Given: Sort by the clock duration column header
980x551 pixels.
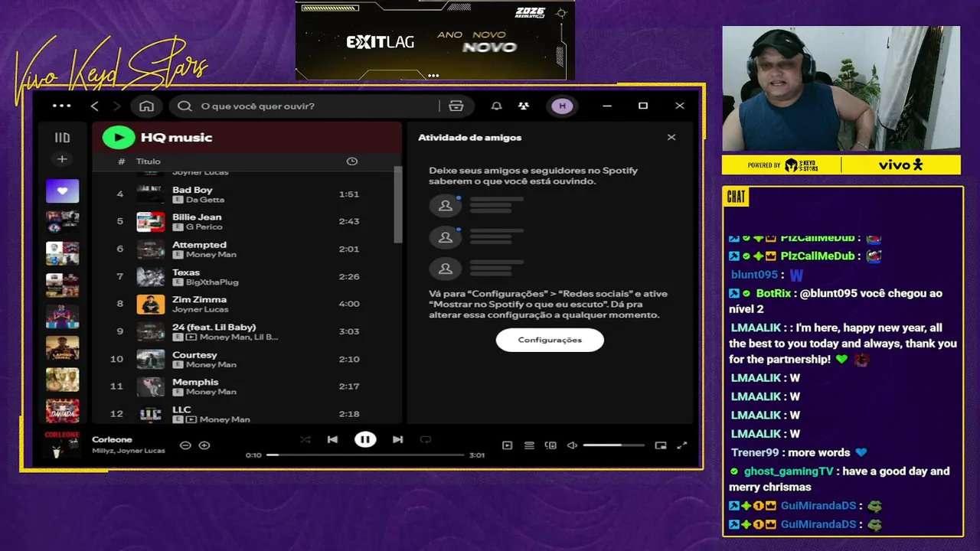Looking at the screenshot, I should point(352,161).
